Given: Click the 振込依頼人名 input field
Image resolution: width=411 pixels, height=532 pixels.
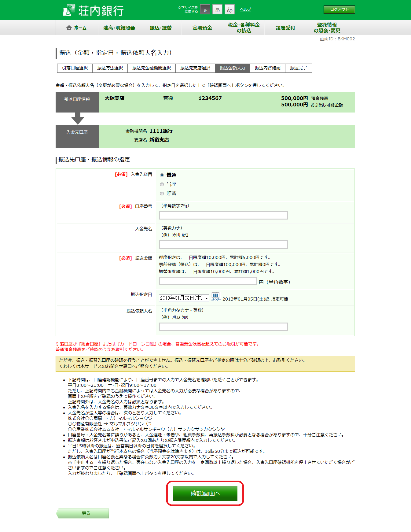Looking at the screenshot, I should coord(223,327).
